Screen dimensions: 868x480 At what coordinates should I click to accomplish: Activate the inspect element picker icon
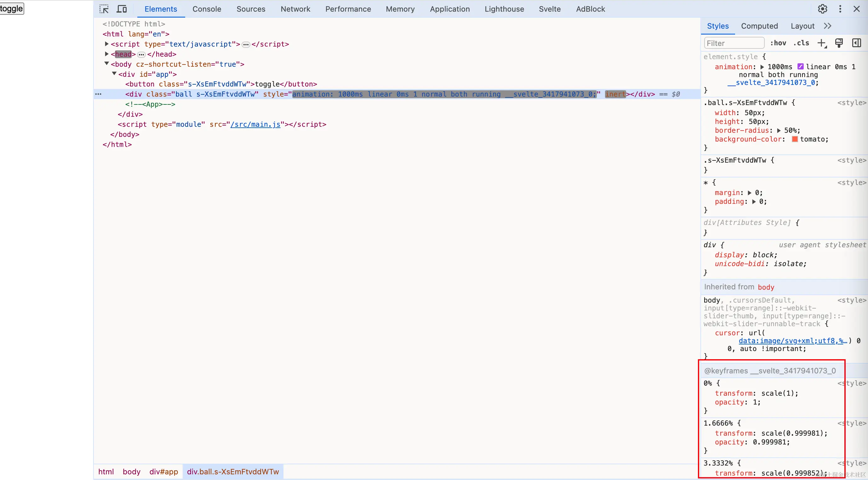(x=104, y=9)
